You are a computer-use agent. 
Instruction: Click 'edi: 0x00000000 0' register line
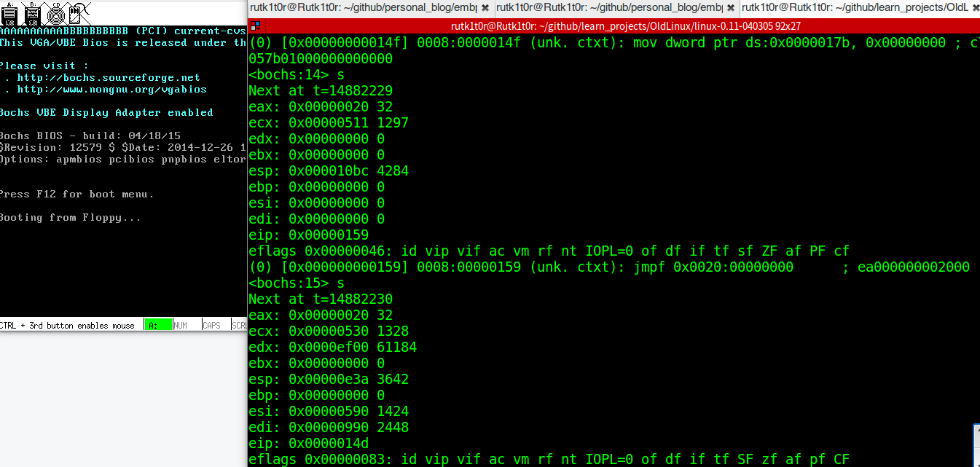tap(317, 219)
